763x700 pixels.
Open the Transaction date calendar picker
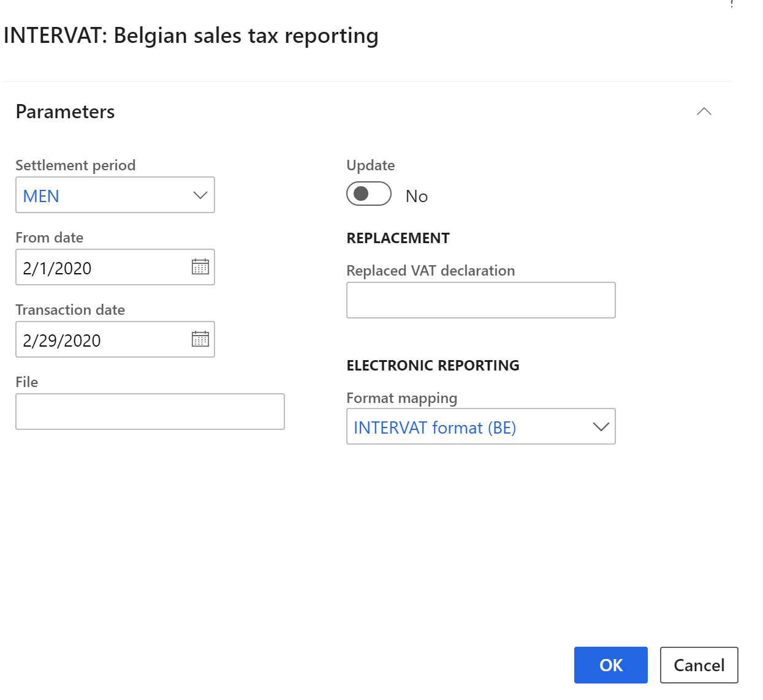click(x=200, y=339)
